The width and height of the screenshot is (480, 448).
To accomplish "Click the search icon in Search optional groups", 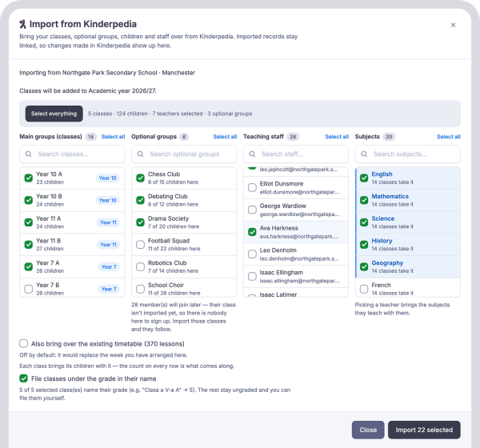I will 140,154.
